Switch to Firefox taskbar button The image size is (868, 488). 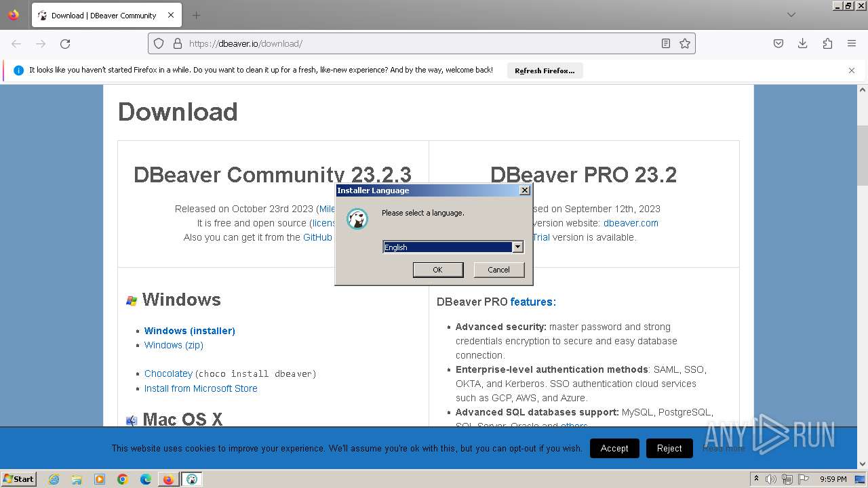pyautogui.click(x=168, y=479)
